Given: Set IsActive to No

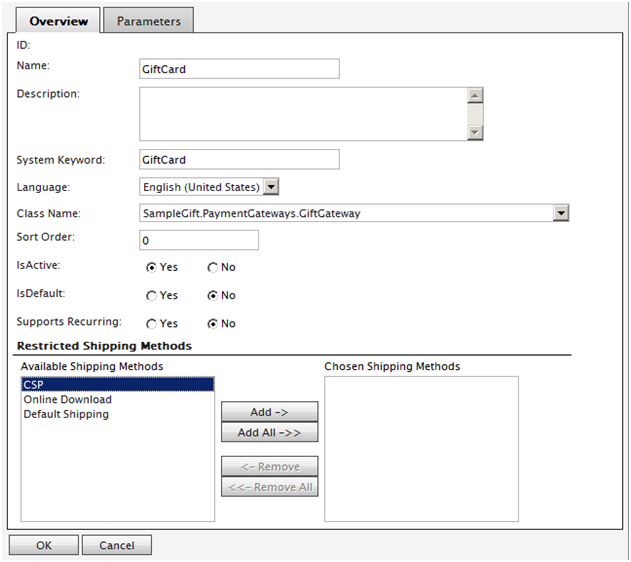Looking at the screenshot, I should point(213,268).
